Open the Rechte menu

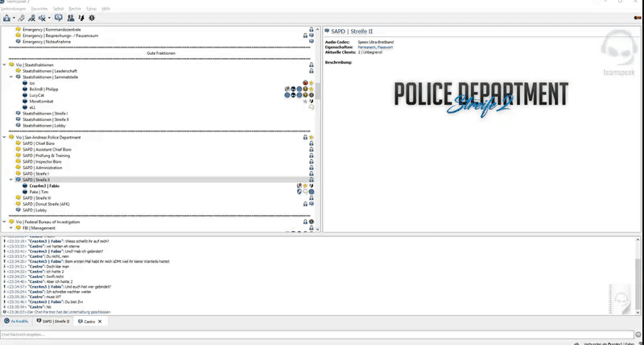click(x=75, y=9)
